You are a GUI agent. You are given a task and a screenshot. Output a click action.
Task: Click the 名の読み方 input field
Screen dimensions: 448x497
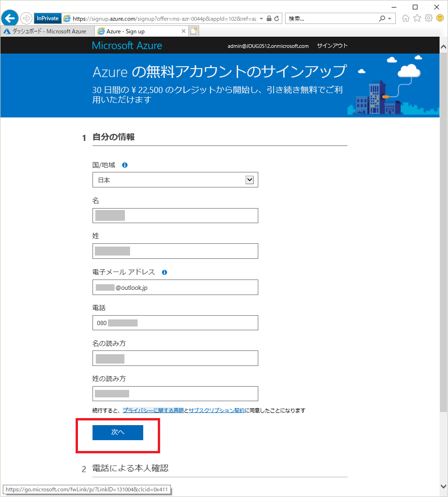click(175, 358)
